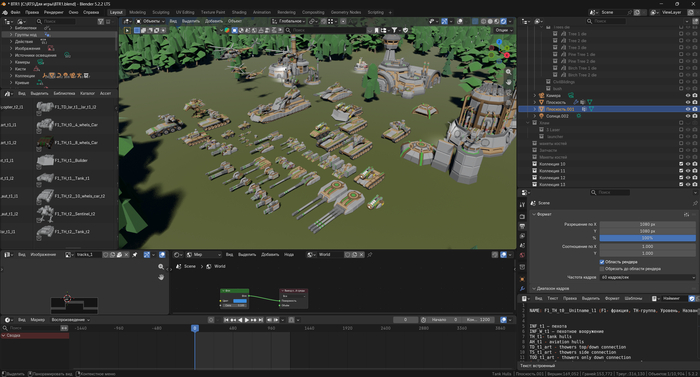700x377 pixels.
Task: Hide Камера in viewport with eye icon
Action: click(688, 96)
